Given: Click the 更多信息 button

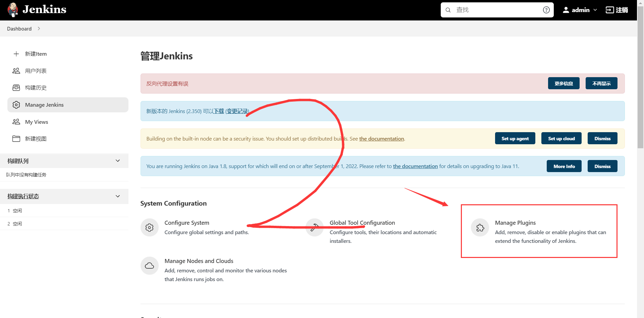Looking at the screenshot, I should (x=563, y=83).
